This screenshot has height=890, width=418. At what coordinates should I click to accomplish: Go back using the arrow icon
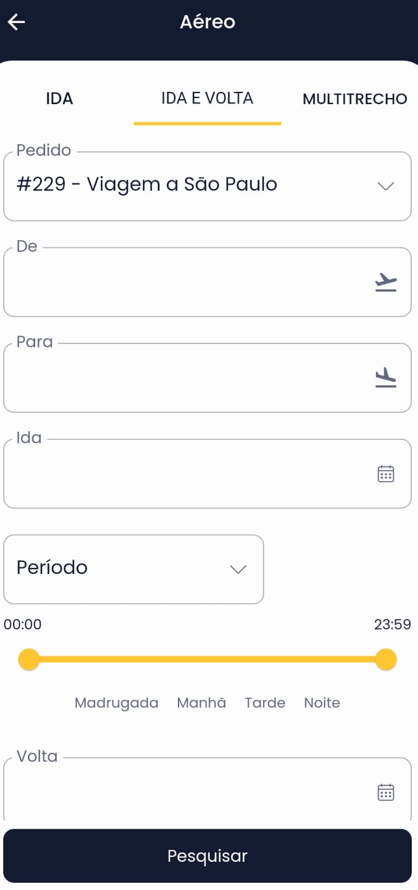(16, 22)
